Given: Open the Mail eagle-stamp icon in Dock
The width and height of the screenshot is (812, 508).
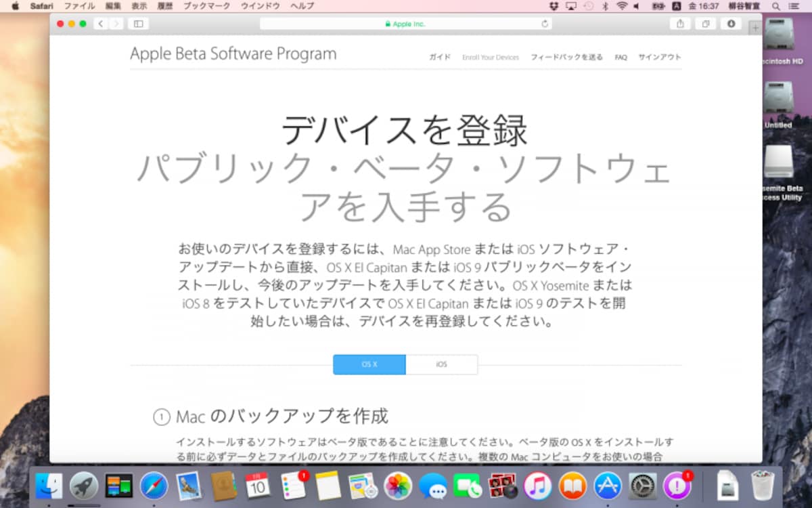Looking at the screenshot, I should pyautogui.click(x=189, y=486).
